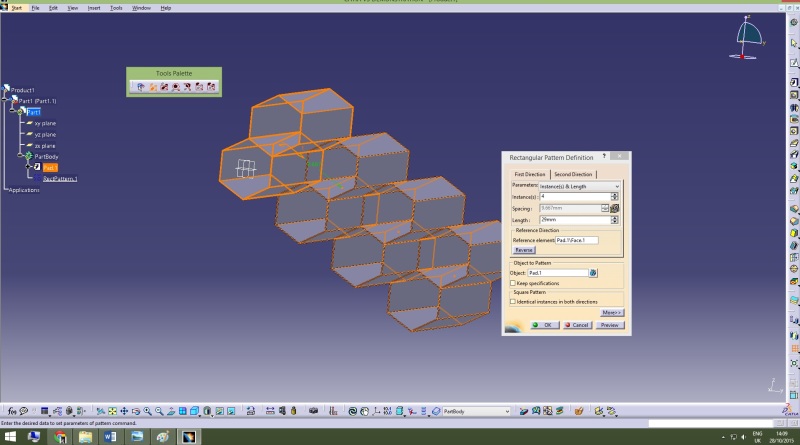Viewport: 800px width, 445px height.
Task: Click the Swap Visible Space icon
Action: coord(231,411)
